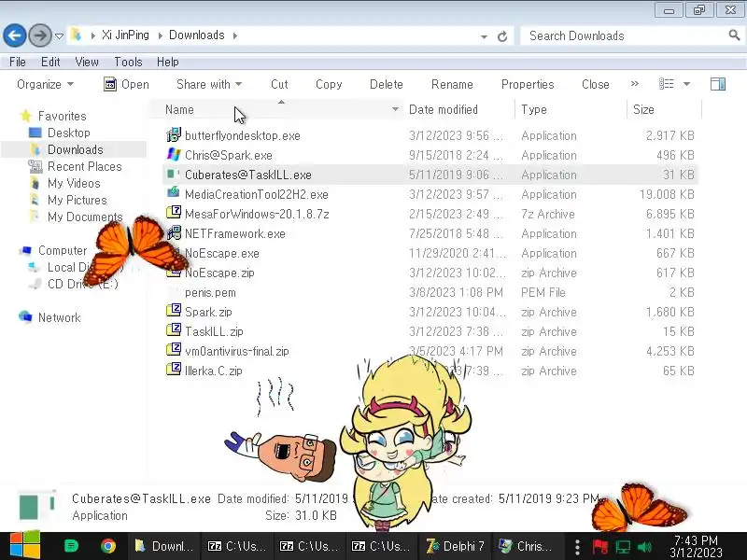Click the magnifier search icon

(x=734, y=35)
